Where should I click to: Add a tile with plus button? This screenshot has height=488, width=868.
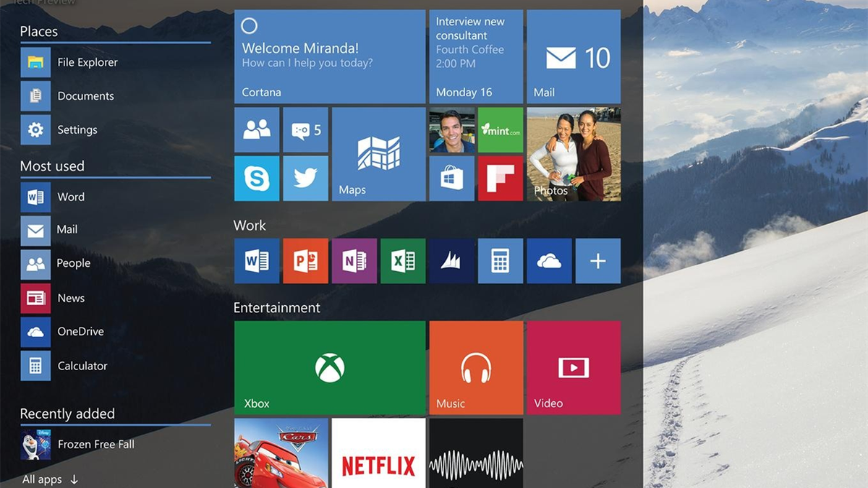598,261
